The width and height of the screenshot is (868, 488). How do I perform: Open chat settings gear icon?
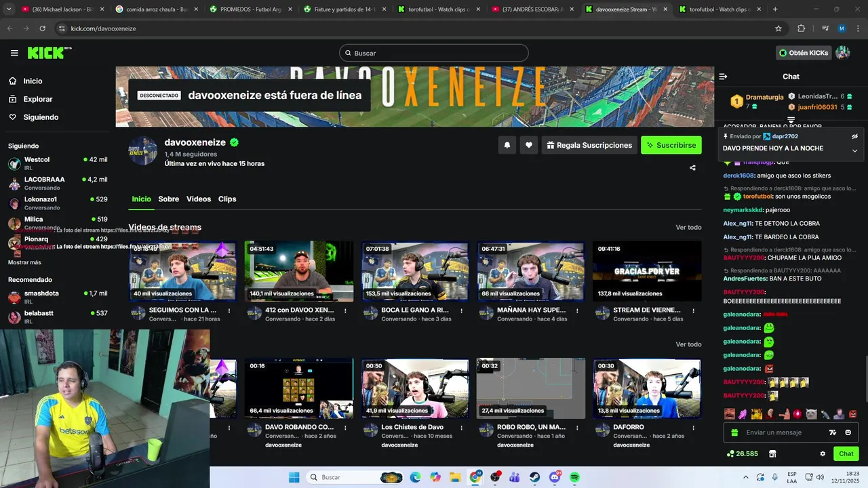823,453
